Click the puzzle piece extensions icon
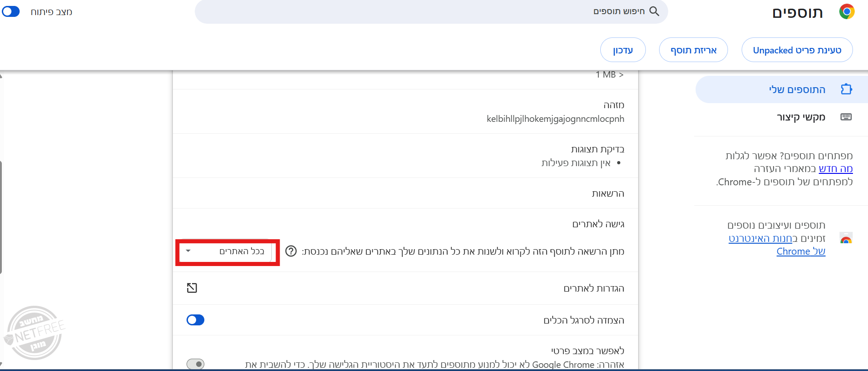The image size is (868, 371). tap(846, 89)
